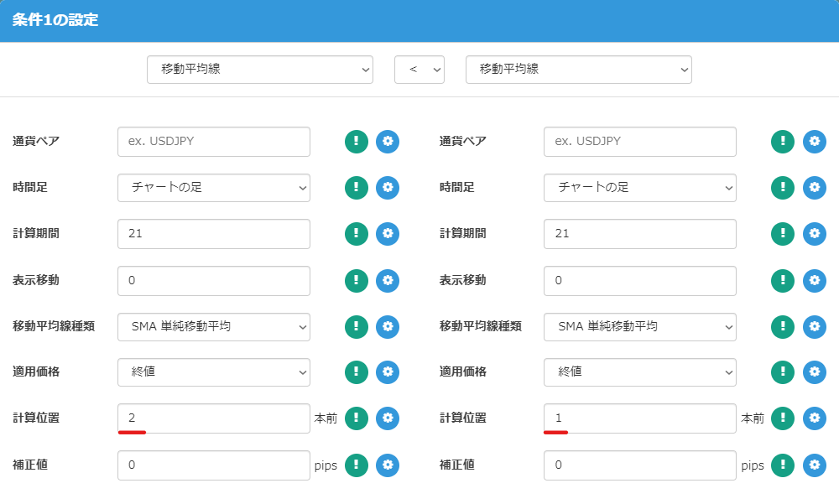Open gear settings for right 補正値 row

[x=814, y=465]
